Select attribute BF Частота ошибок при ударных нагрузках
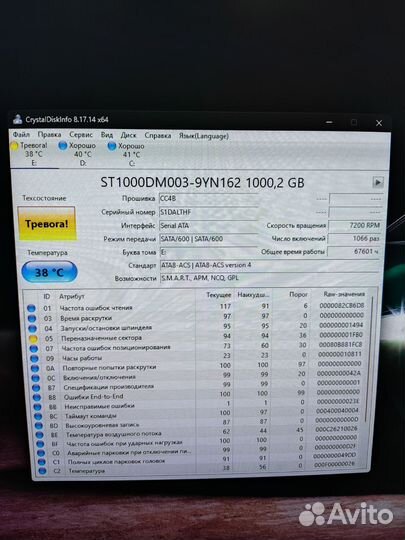 [197, 442]
